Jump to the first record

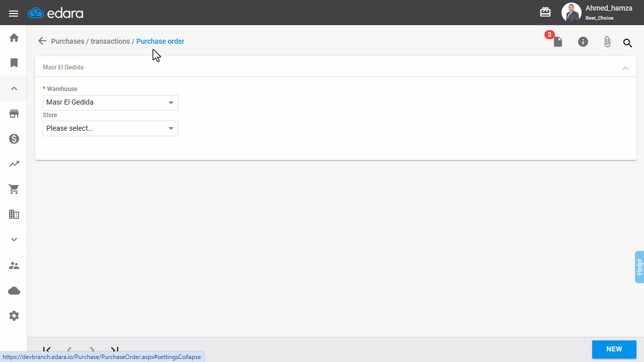coord(47,350)
